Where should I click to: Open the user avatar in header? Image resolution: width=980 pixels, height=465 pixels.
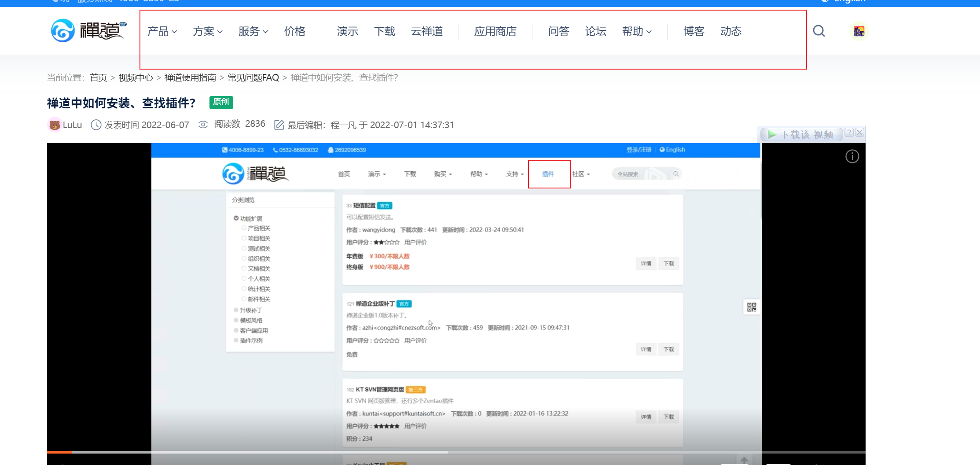859,31
